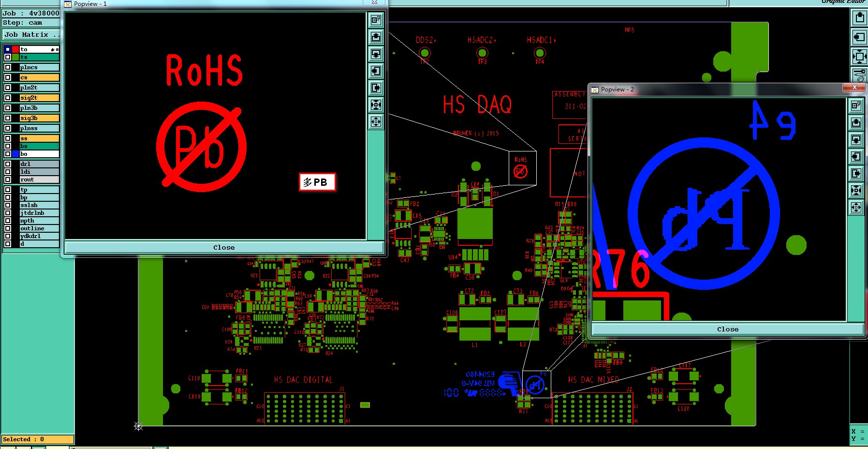Toggle the display checkbox for the sig2t layer

pos(8,98)
